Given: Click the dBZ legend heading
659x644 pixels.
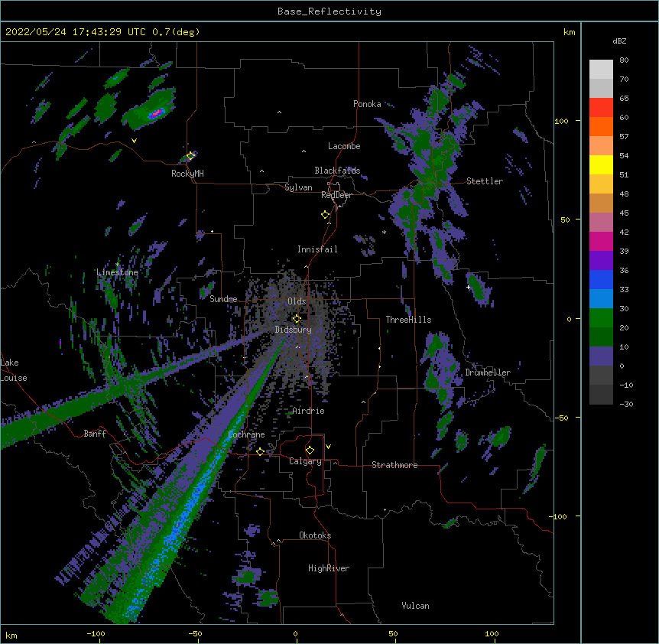Looking at the screenshot, I should point(619,41).
